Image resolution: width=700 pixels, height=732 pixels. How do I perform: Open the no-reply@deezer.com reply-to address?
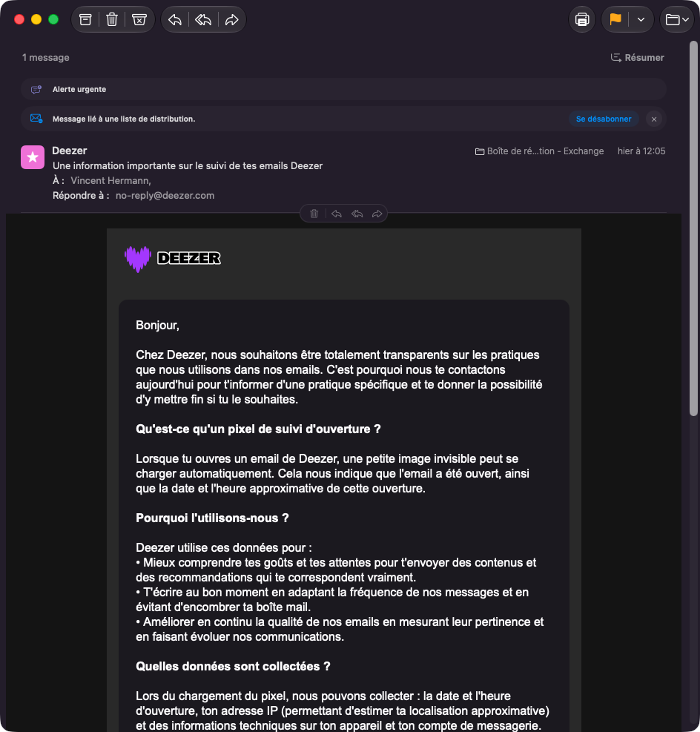pyautogui.click(x=165, y=196)
